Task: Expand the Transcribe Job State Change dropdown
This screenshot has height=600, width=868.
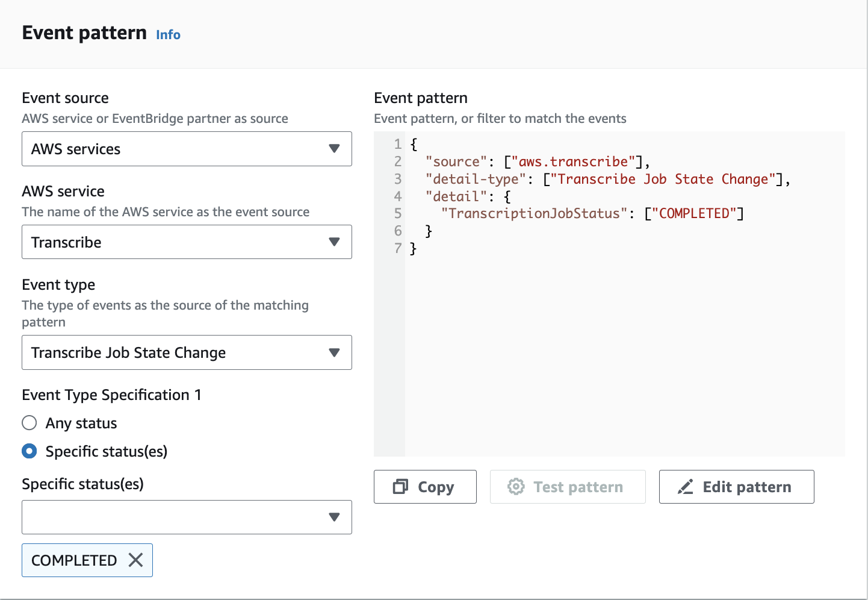Action: coord(187,352)
